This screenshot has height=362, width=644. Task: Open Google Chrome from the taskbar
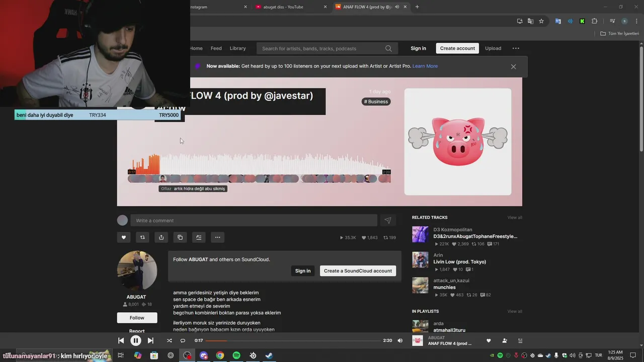(x=220, y=355)
